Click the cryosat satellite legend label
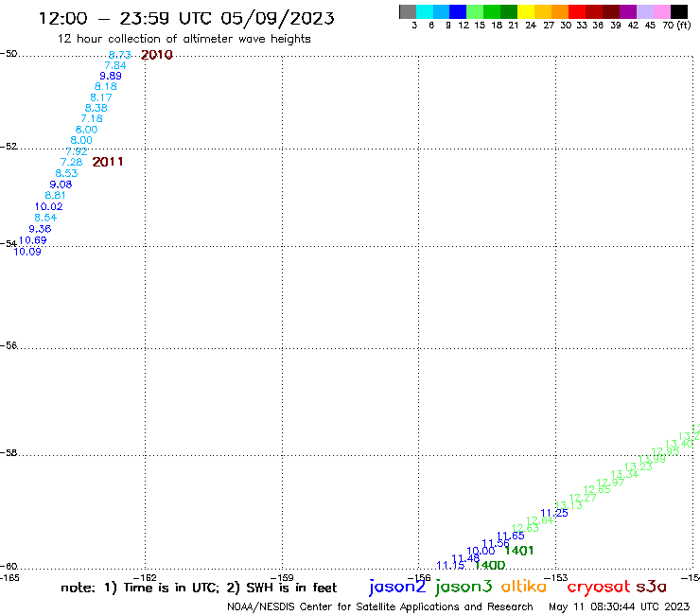 [599, 587]
